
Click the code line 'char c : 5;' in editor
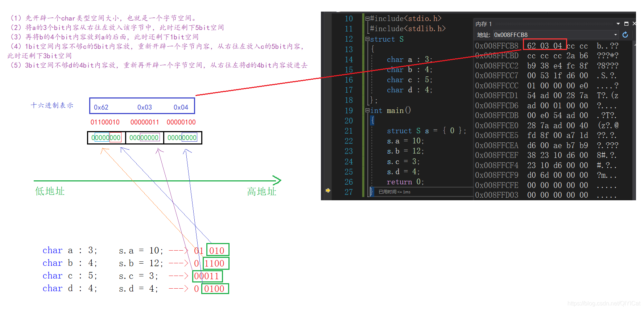409,80
